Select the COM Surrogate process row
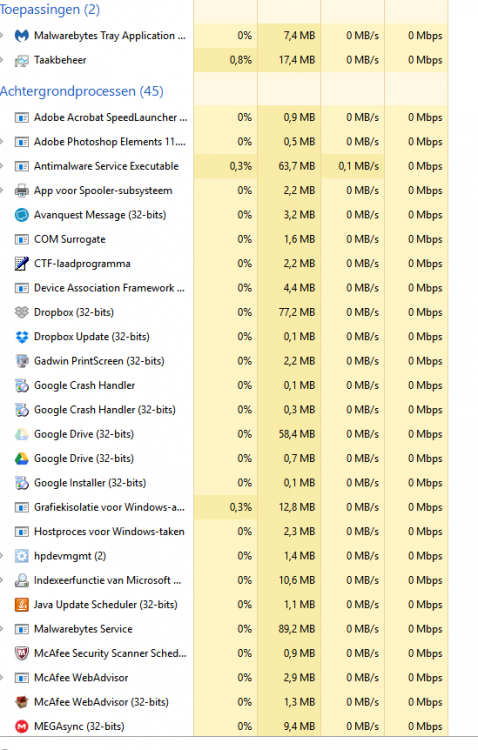The image size is (478, 750). point(224,239)
